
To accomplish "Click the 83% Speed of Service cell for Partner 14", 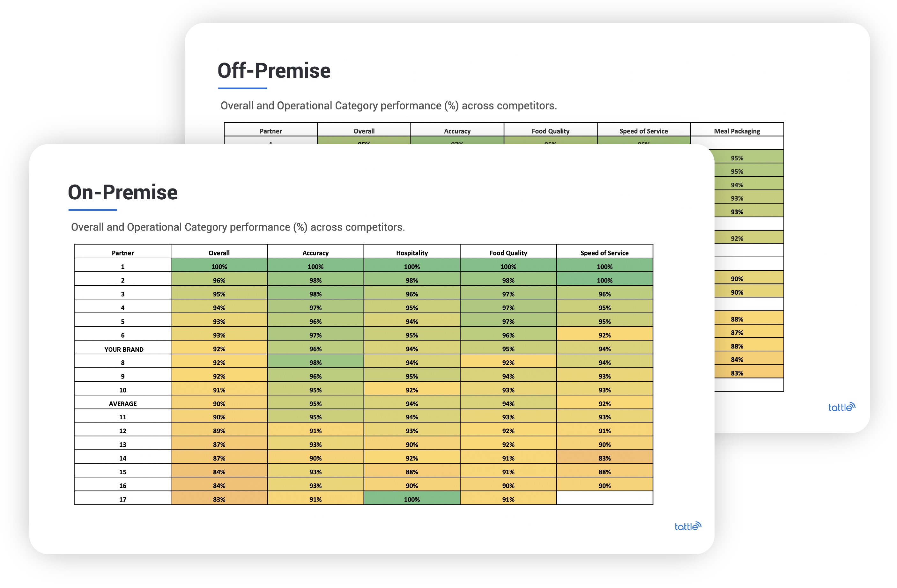I will point(604,458).
